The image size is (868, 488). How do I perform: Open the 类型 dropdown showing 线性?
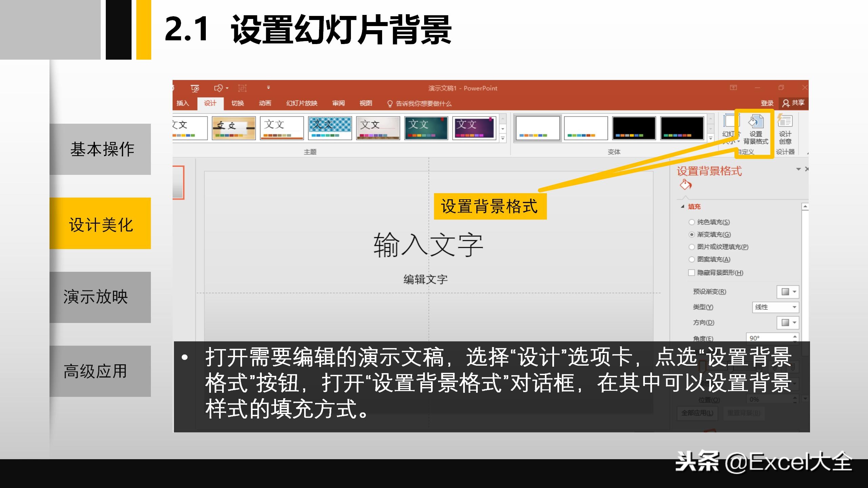[x=775, y=307]
